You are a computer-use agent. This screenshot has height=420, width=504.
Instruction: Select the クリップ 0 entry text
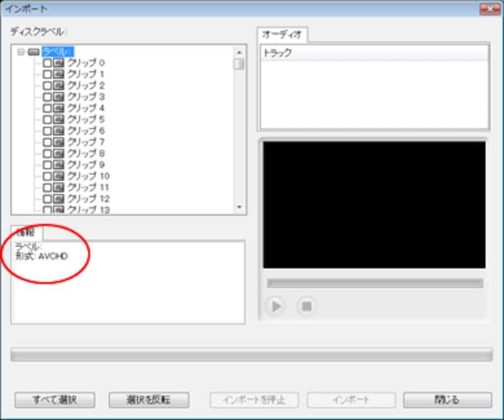(x=86, y=63)
